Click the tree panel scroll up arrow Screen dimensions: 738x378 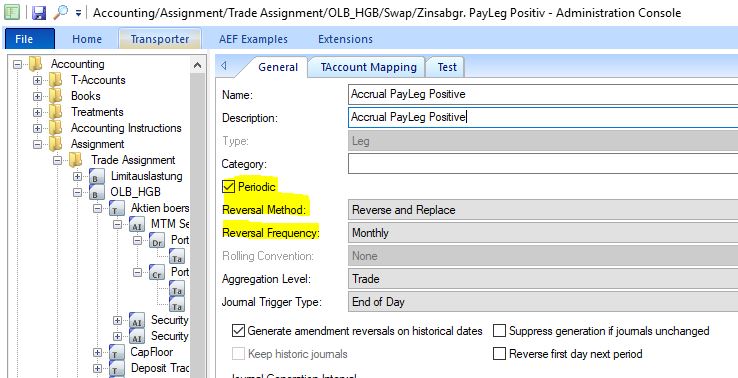[x=198, y=65]
